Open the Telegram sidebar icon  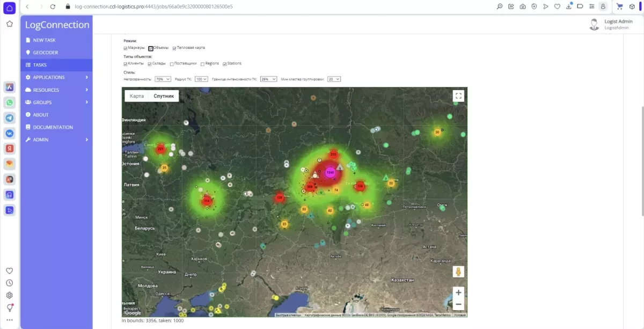pyautogui.click(x=9, y=118)
